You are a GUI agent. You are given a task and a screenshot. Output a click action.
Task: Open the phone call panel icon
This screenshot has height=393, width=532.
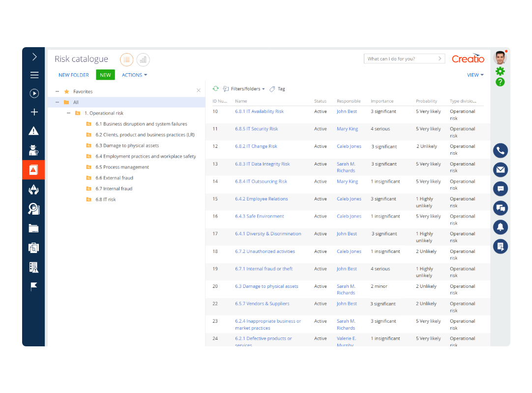[x=500, y=151]
